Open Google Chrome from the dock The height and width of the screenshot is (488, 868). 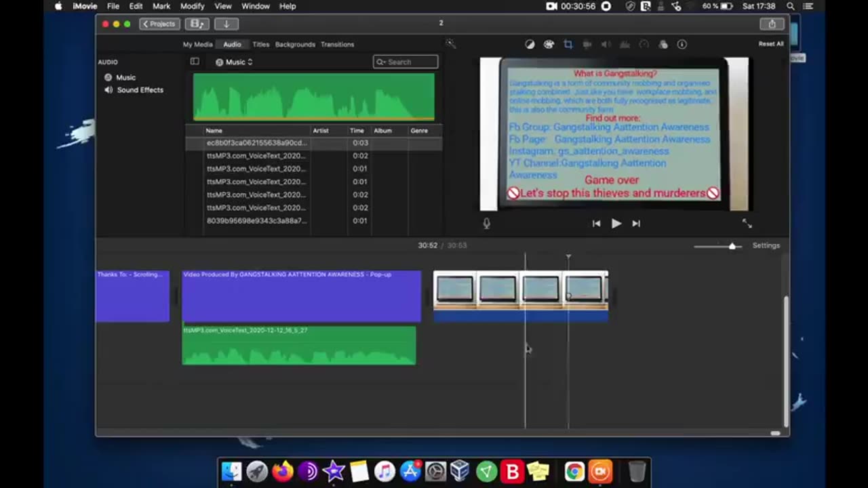(574, 471)
